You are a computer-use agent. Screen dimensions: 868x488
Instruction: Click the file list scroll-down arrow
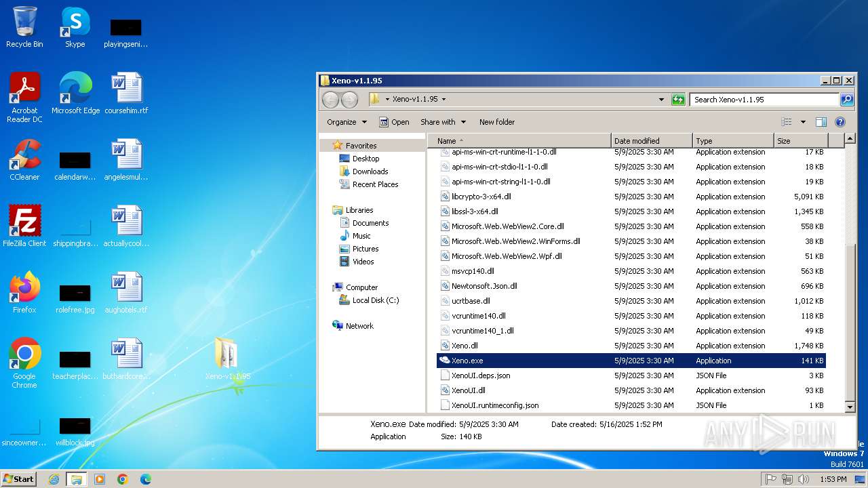[850, 407]
